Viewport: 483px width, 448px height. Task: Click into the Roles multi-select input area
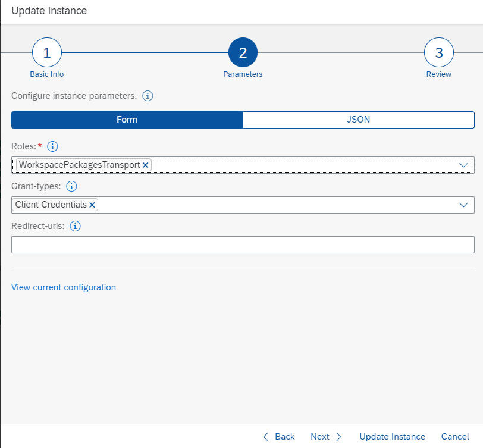[297, 165]
